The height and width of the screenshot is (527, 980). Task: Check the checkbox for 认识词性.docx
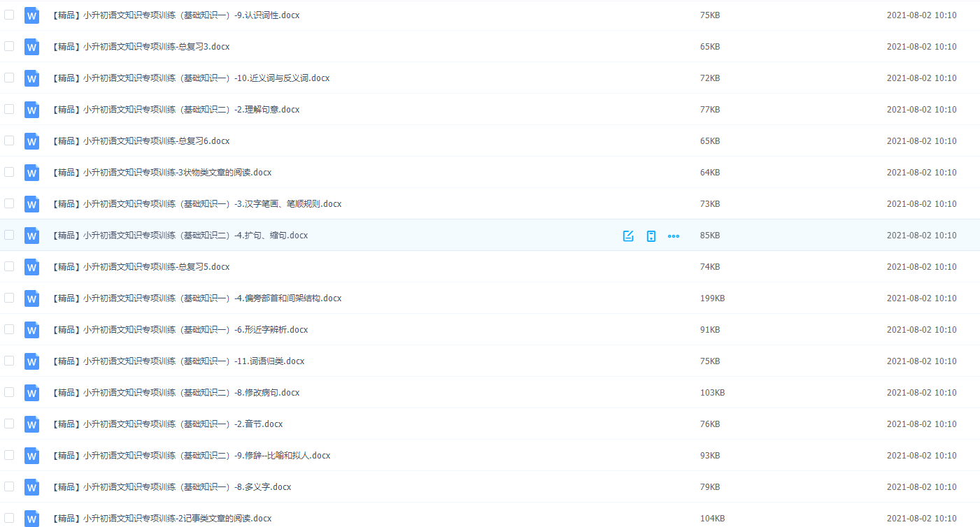(9, 15)
